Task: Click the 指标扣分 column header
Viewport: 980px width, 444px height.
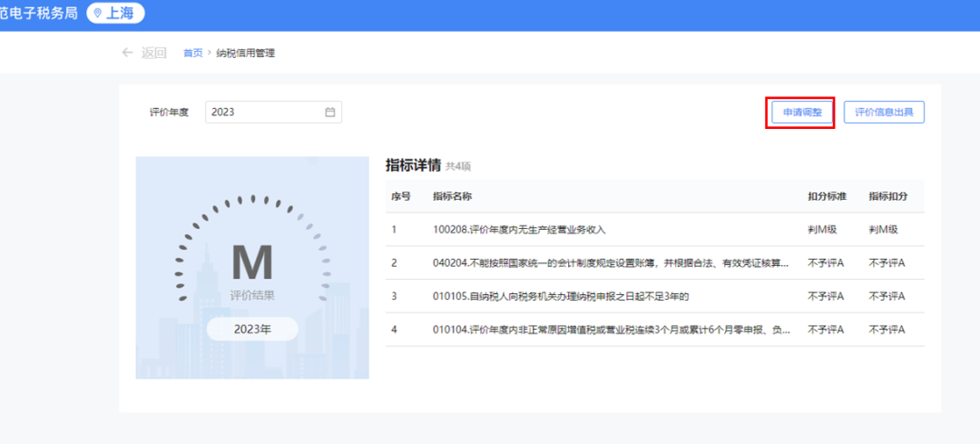Action: [887, 196]
